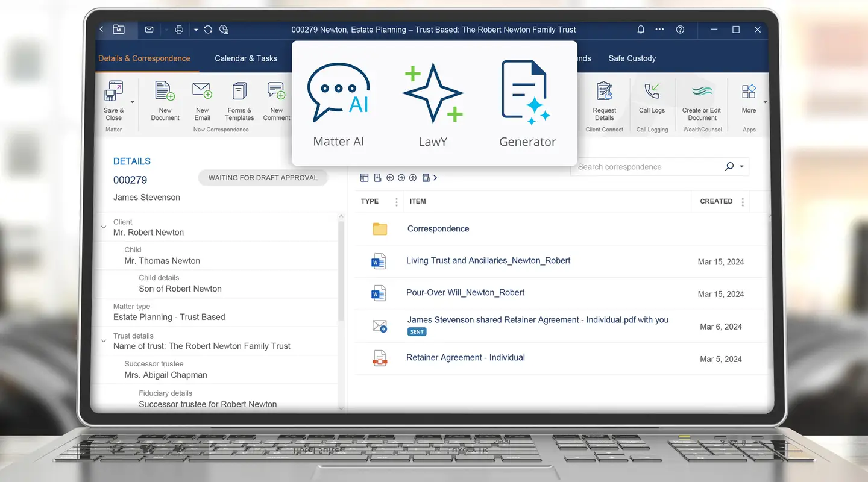Open Living Trust and Ancillaries_Newton_Robert document
The height and width of the screenshot is (482, 868).
488,261
